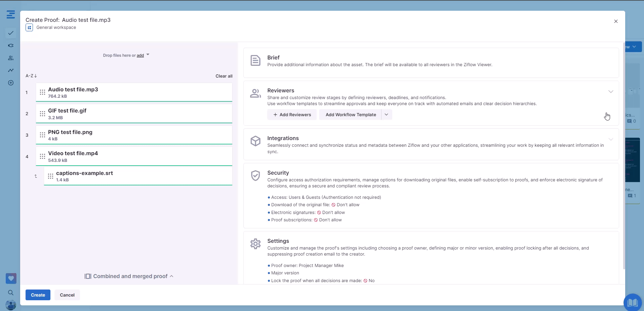This screenshot has width=644, height=311.
Task: Grab drag handle of captions-example.srt
Action: [x=50, y=176]
